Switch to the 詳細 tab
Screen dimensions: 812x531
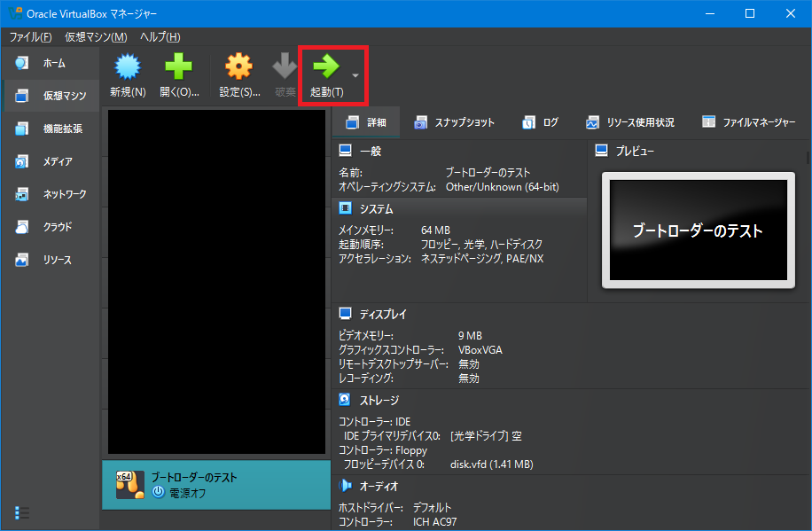366,122
